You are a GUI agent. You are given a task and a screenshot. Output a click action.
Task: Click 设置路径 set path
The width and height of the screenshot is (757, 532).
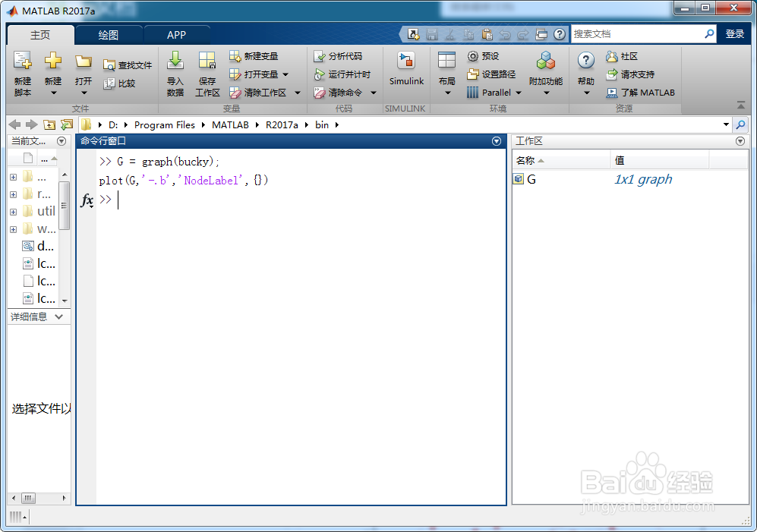[x=491, y=74]
